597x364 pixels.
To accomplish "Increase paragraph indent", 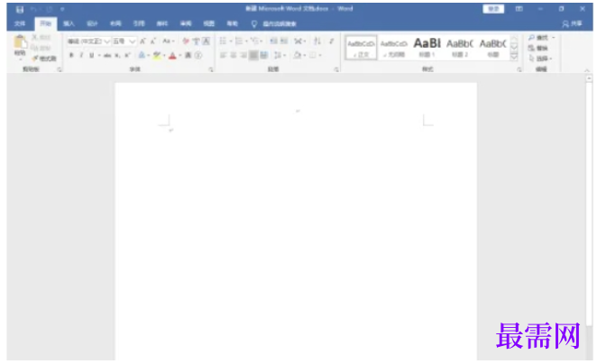I will pyautogui.click(x=284, y=41).
